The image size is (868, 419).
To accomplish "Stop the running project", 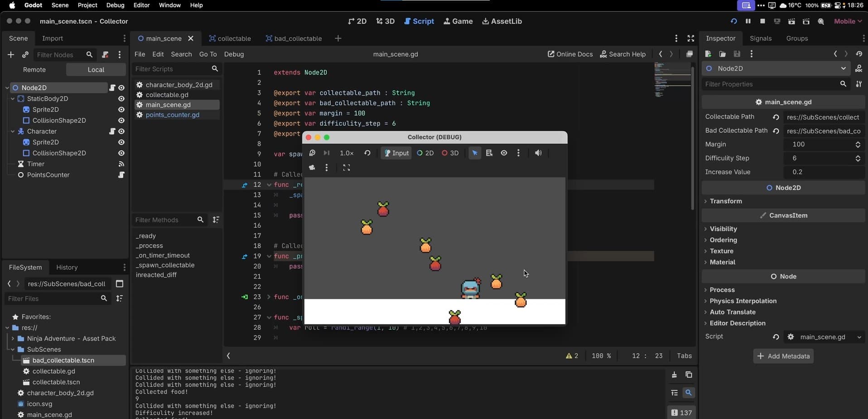I will point(762,21).
